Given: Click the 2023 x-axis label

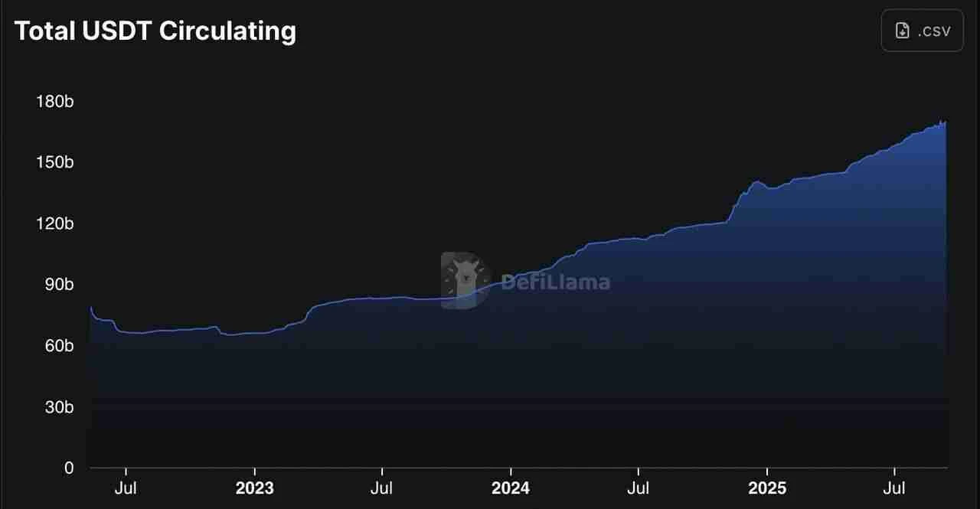Looking at the screenshot, I should [254, 488].
